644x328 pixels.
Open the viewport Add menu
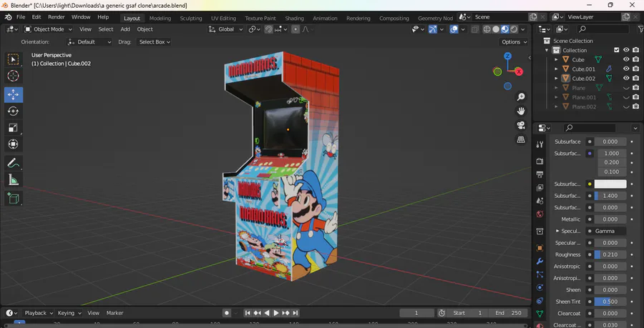pos(125,29)
